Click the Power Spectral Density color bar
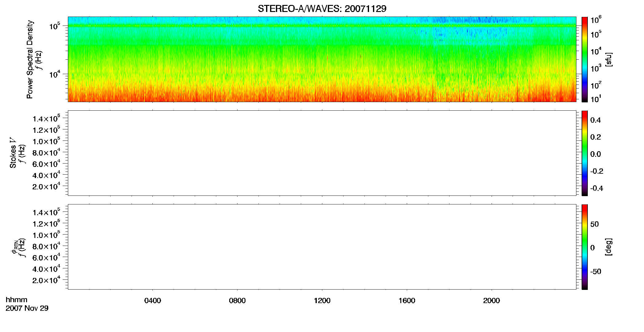 585,59
